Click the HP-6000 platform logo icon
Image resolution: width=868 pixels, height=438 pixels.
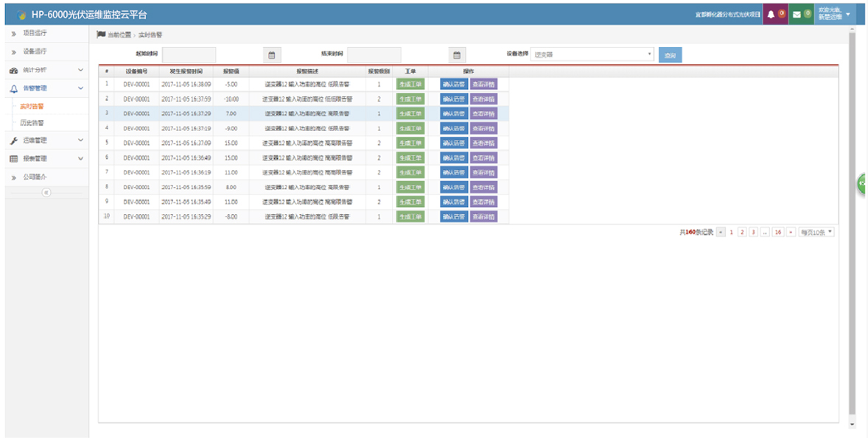[x=21, y=15]
